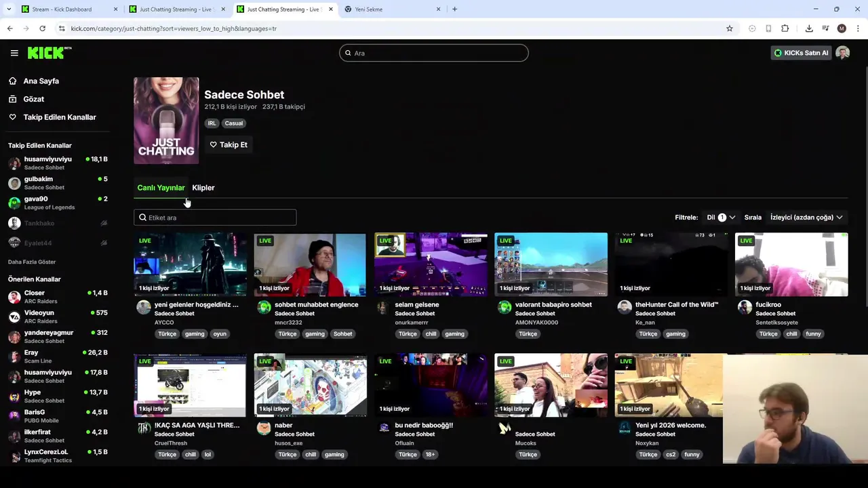The image size is (868, 488).
Task: Click the browser address bar URL
Action: point(174,28)
